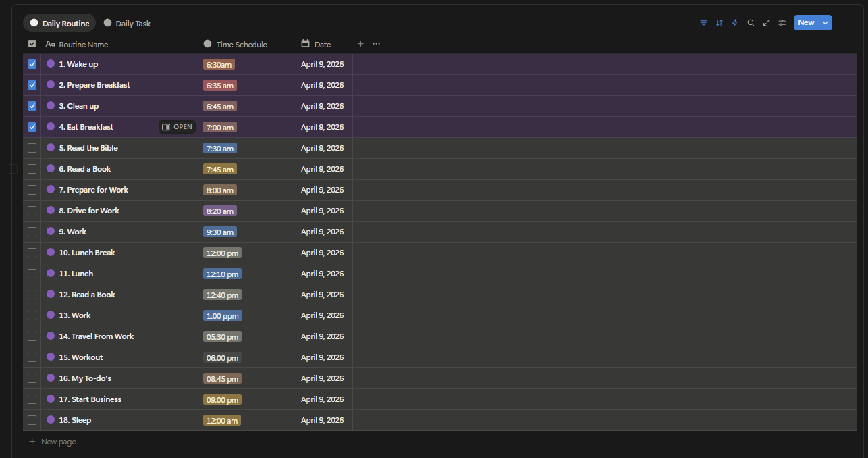Uncheck the 1. Wake up row checkbox
Viewport: 868px width, 458px height.
[32, 63]
